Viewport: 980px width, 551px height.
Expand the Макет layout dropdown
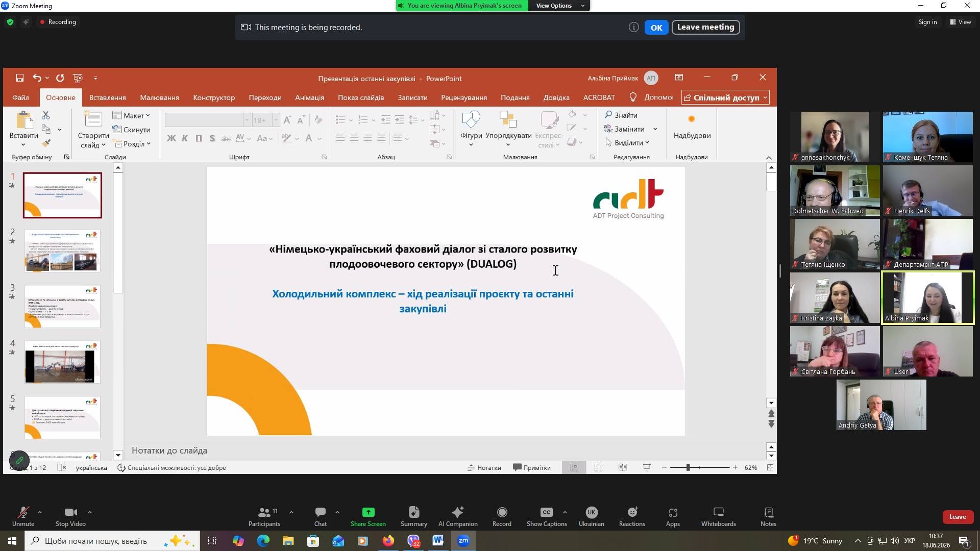131,116
